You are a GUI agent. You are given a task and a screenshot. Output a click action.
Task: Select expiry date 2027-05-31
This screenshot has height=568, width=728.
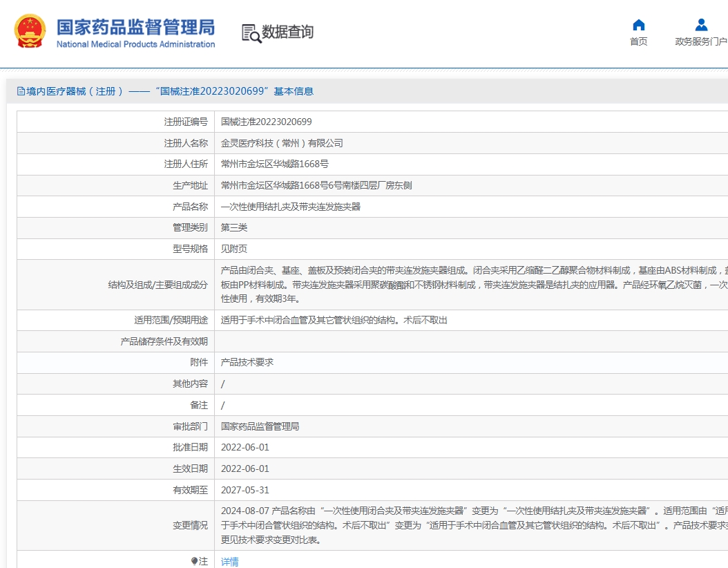coord(245,490)
